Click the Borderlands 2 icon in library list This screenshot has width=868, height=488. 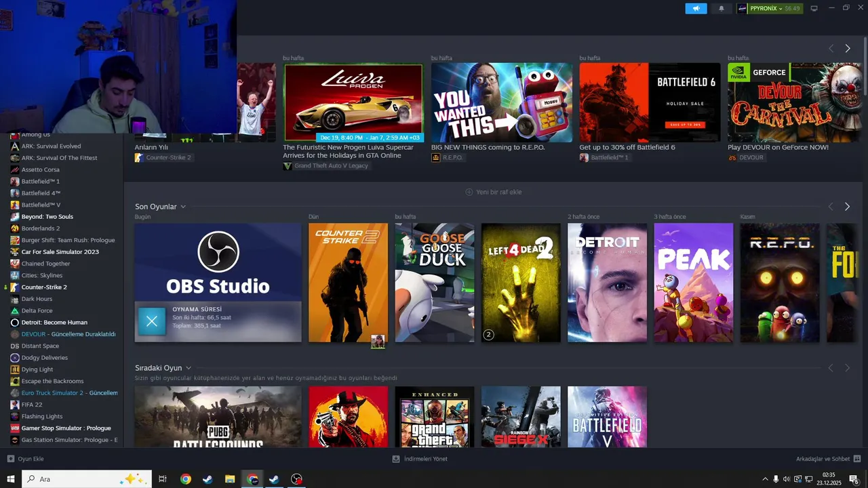pyautogui.click(x=15, y=228)
